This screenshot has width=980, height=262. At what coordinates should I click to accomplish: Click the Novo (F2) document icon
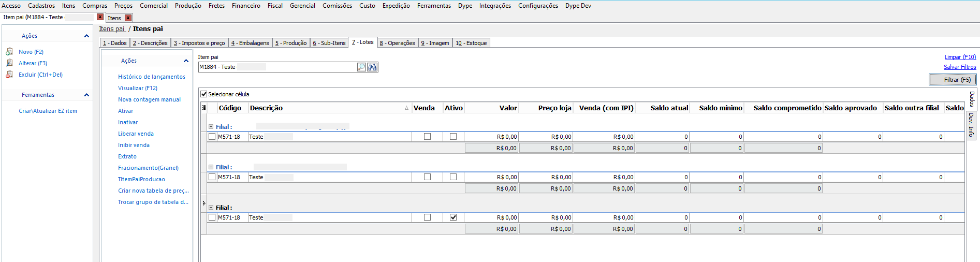coord(9,52)
